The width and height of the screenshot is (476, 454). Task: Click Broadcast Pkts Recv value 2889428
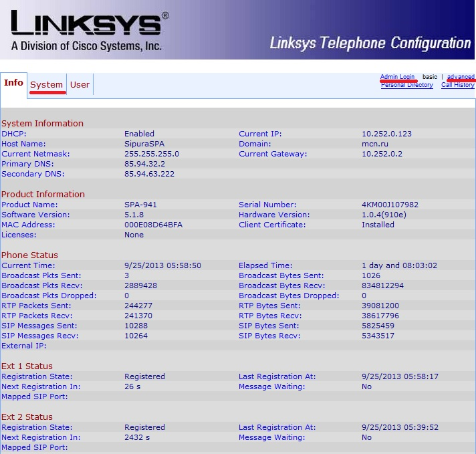click(140, 285)
